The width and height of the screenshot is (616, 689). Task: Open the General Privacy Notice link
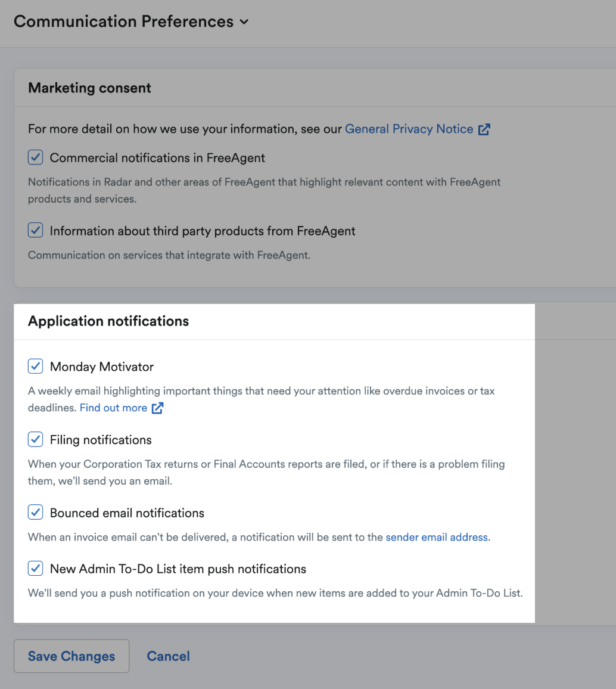pos(409,129)
